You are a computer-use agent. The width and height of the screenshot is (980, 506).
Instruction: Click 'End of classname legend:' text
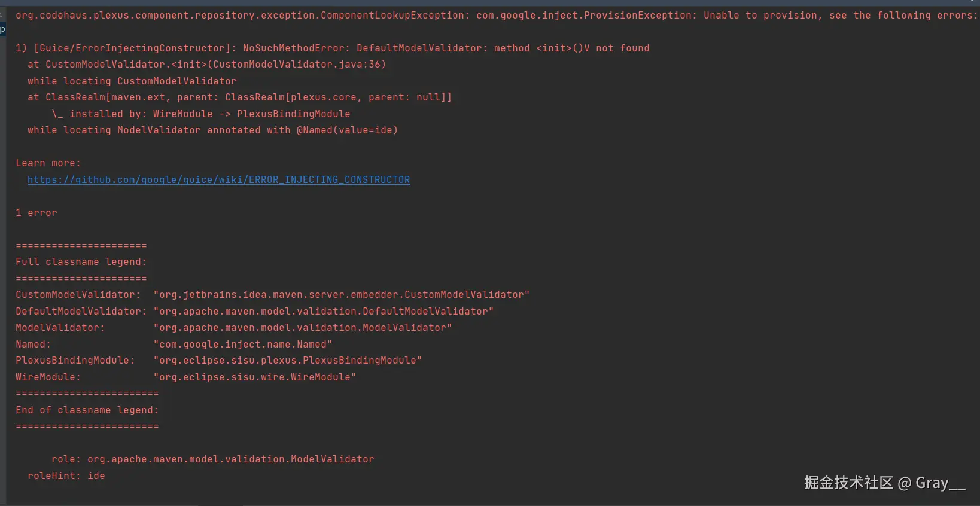coord(87,410)
